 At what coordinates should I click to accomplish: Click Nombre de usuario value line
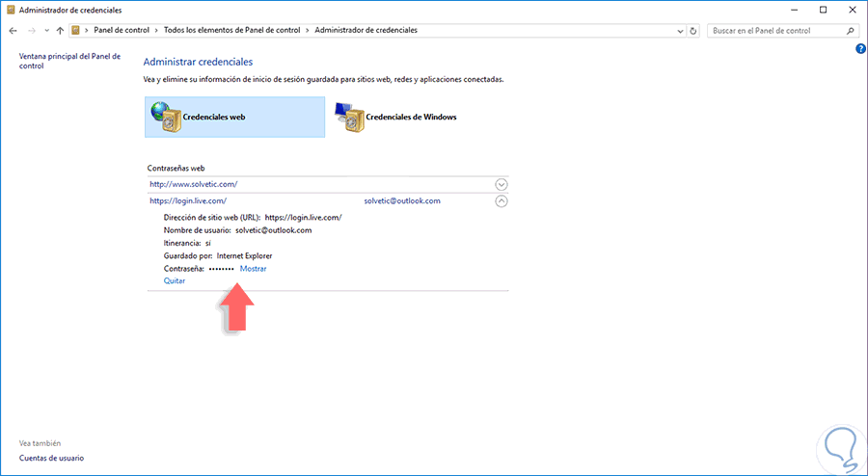pyautogui.click(x=238, y=230)
